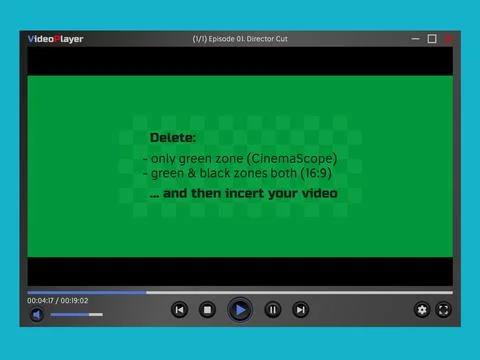Click the VideoPlayer logo
The width and height of the screenshot is (480, 360).
(55, 39)
